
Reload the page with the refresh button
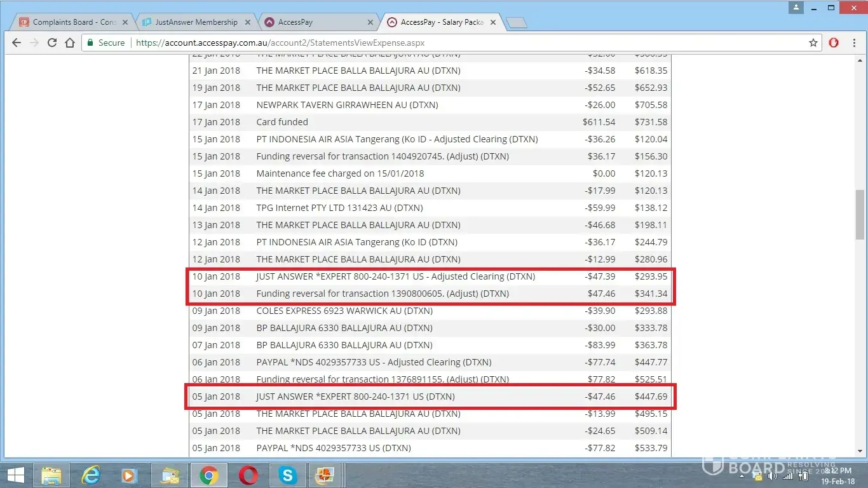52,43
